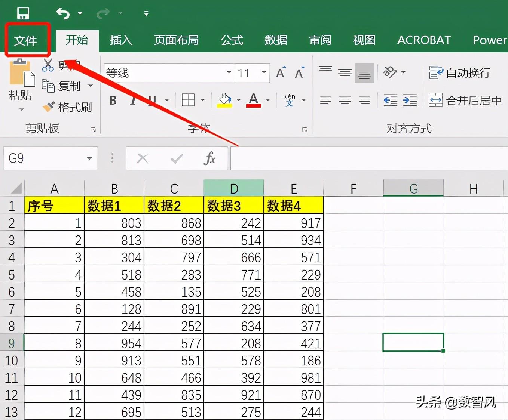Screen dimensions: 508x420
Task: Switch to the 插入 ribbon tab
Action: click(120, 40)
